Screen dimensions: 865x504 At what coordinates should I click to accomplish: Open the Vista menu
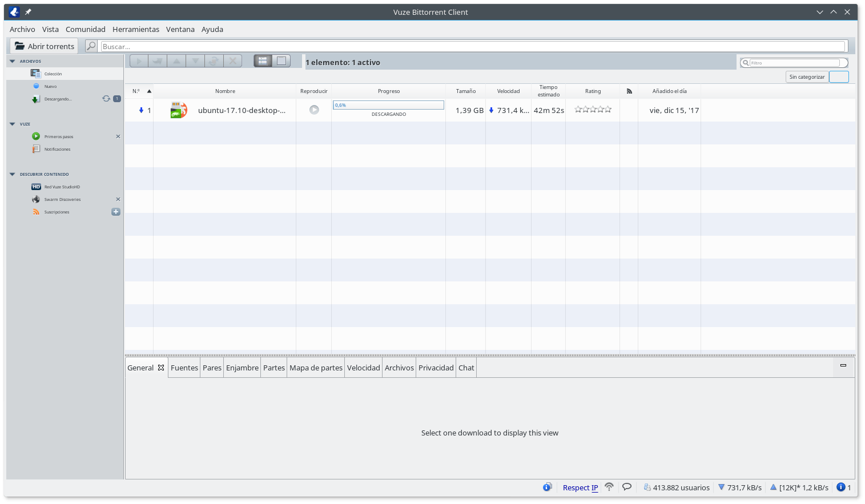(50, 29)
